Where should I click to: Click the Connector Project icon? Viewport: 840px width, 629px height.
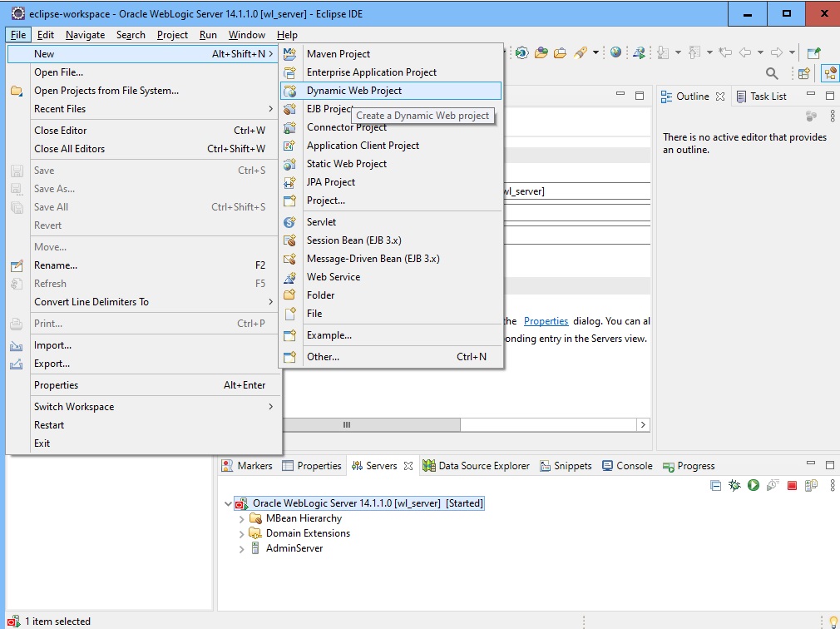point(289,127)
